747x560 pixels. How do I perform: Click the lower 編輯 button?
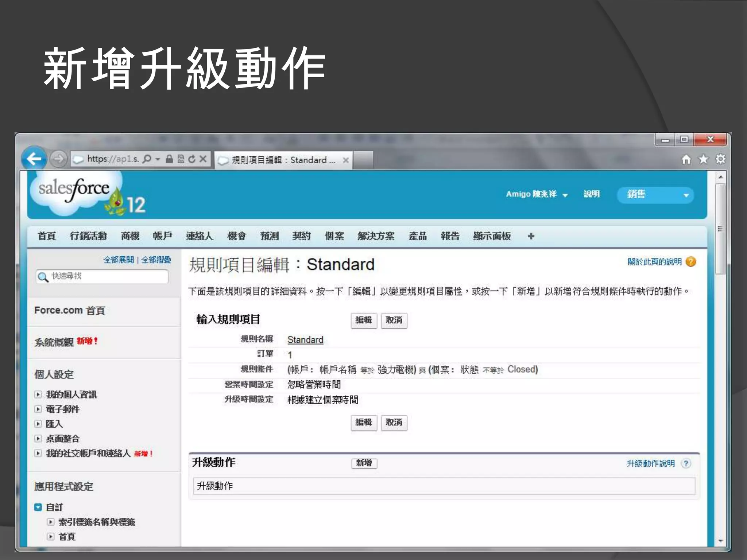coord(364,423)
